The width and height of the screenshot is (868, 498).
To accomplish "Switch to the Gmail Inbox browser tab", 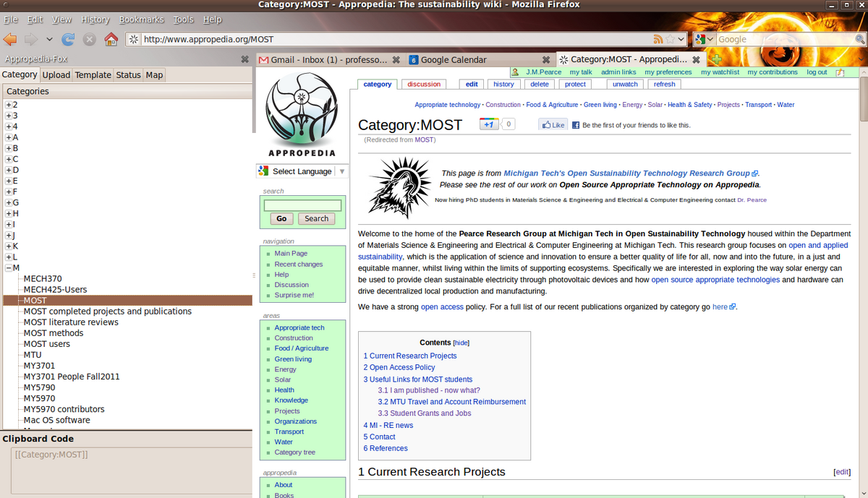I will 329,60.
